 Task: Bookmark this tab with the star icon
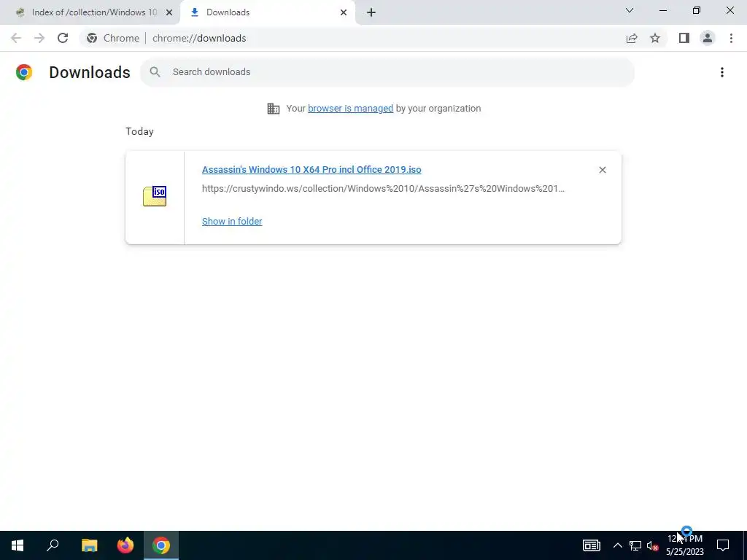click(x=655, y=38)
